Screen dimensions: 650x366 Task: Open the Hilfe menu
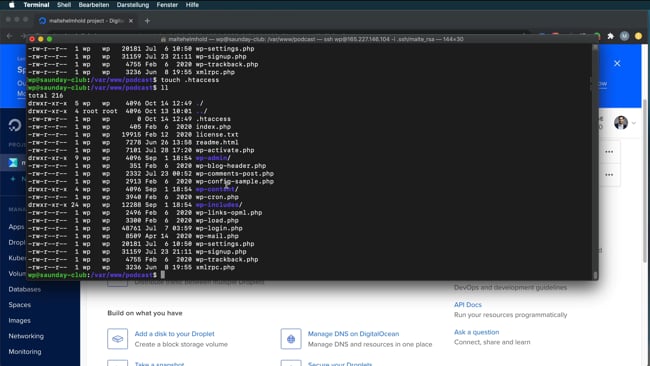coord(192,5)
